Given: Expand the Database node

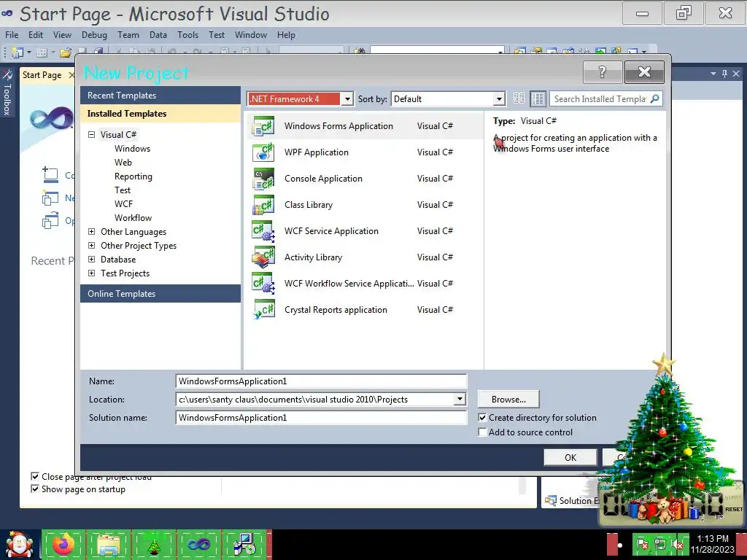Looking at the screenshot, I should pyautogui.click(x=91, y=260).
